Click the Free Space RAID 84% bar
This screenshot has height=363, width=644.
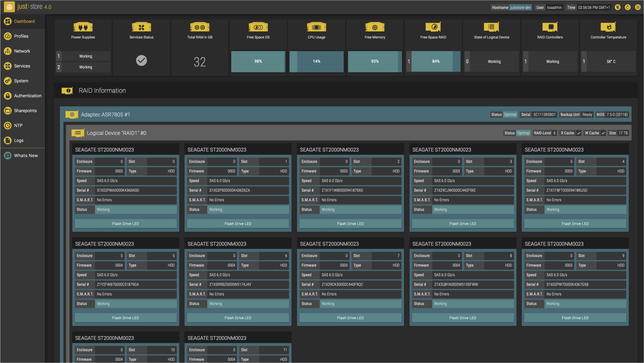436,61
